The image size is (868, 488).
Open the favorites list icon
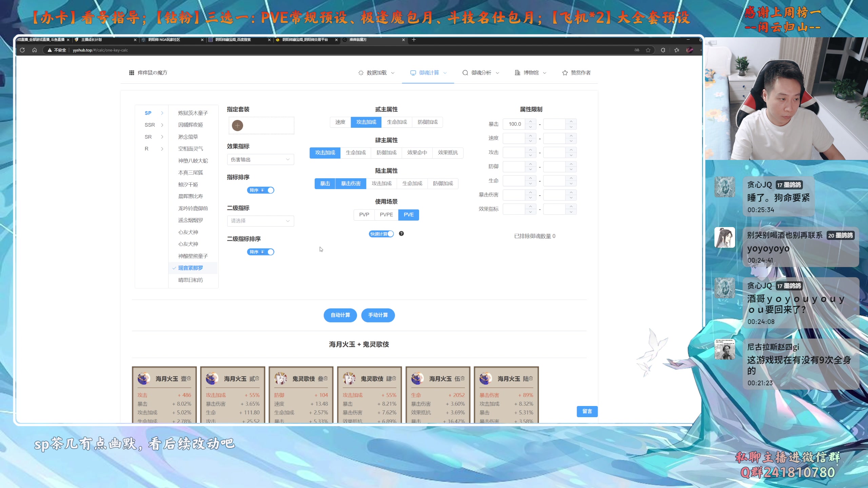point(677,50)
